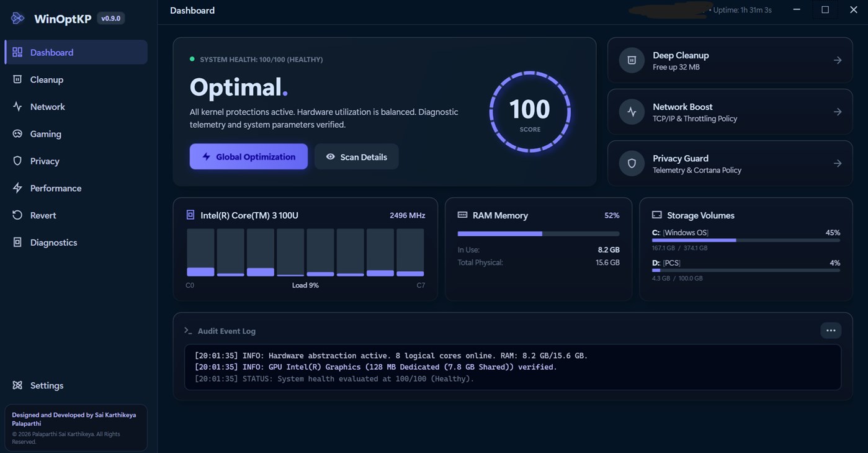Run Global Optimization

[x=249, y=157]
